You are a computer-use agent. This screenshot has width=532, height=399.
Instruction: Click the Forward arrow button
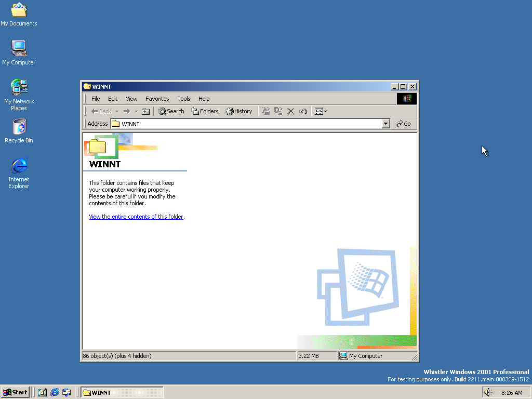[x=127, y=111]
